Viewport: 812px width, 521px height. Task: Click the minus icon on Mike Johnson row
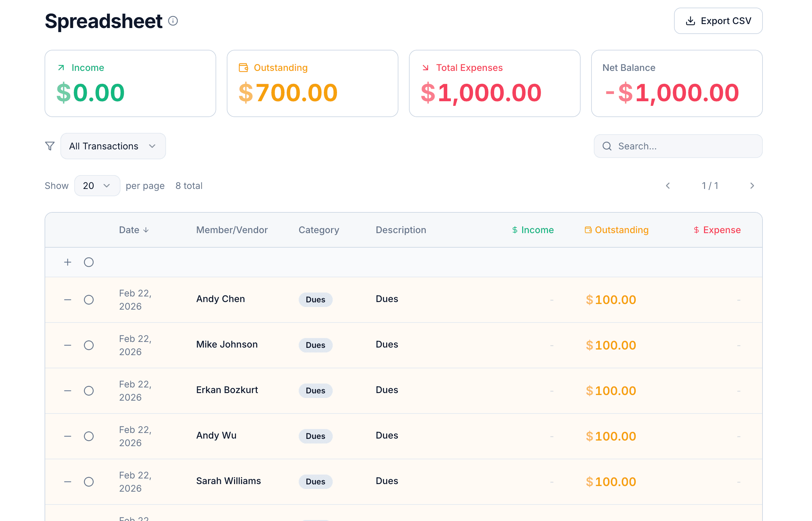(68, 345)
